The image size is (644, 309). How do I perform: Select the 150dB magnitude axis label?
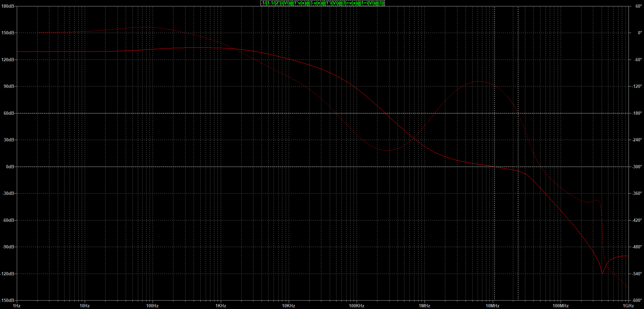7,33
